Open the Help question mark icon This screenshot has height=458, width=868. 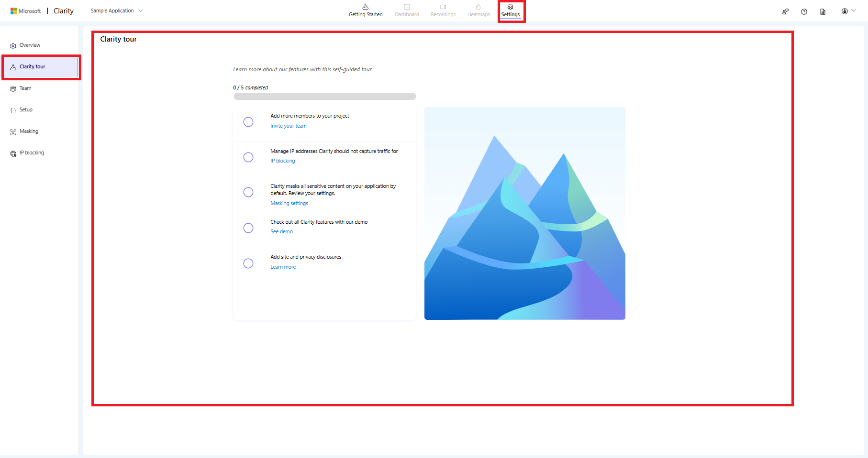804,11
